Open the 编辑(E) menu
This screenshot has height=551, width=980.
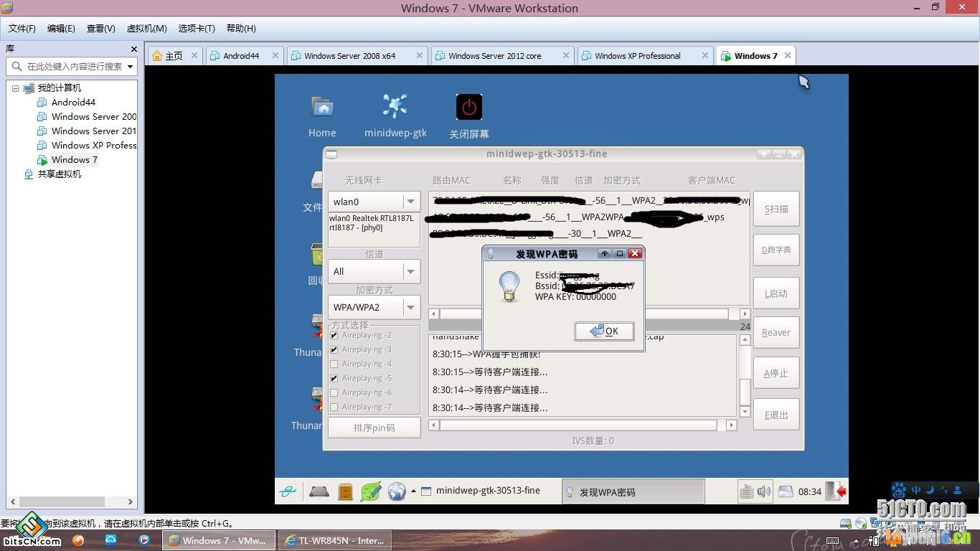click(x=61, y=28)
